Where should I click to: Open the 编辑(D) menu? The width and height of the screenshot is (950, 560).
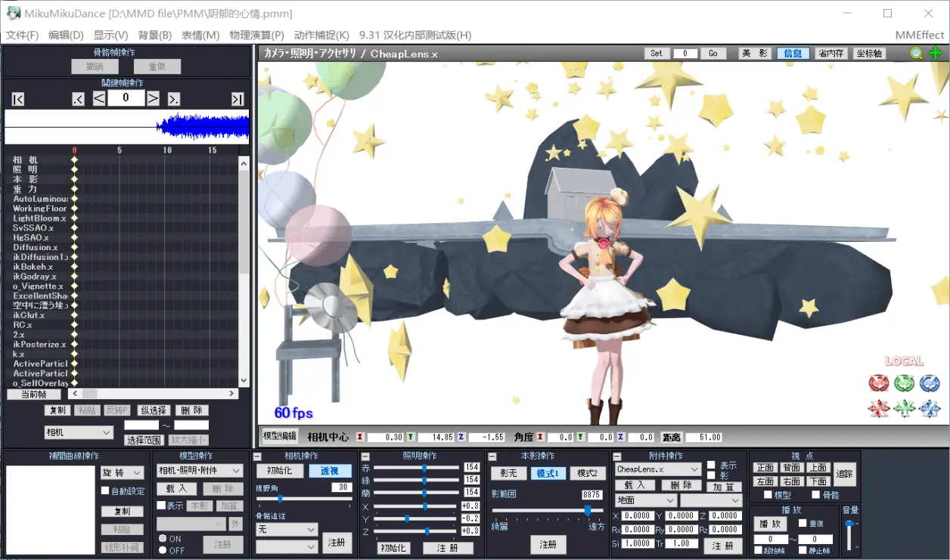67,35
